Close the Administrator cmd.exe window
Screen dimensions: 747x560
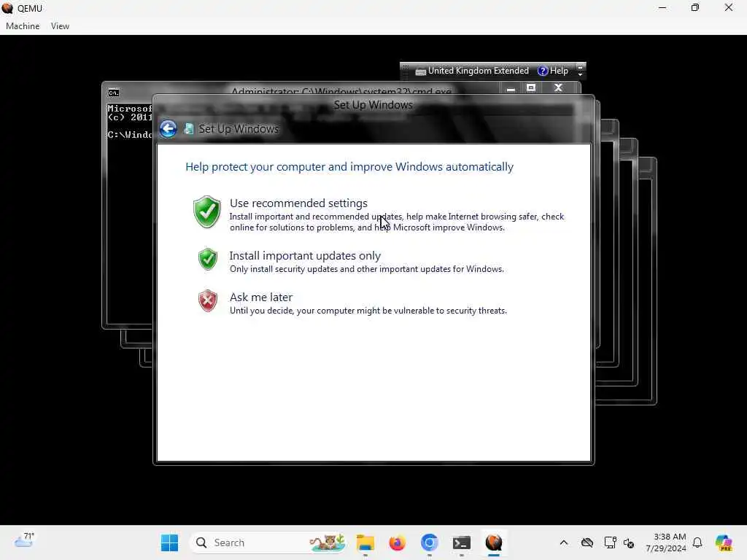(558, 87)
